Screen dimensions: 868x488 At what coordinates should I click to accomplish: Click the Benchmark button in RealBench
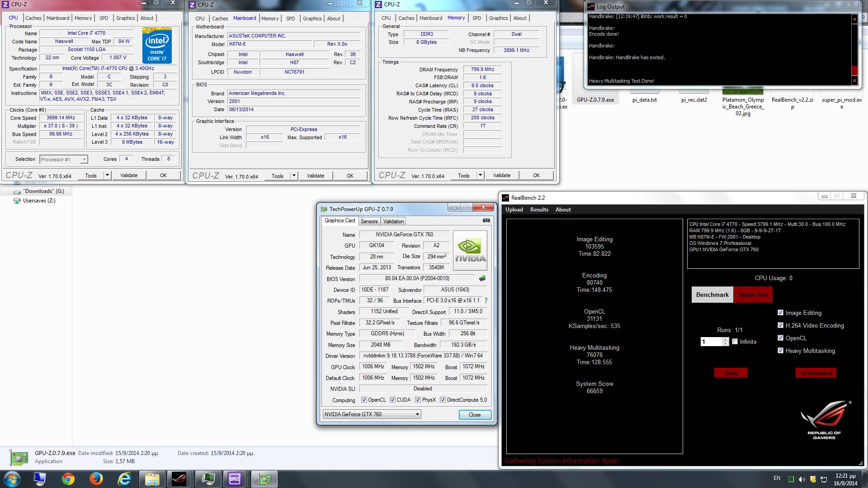coord(712,295)
